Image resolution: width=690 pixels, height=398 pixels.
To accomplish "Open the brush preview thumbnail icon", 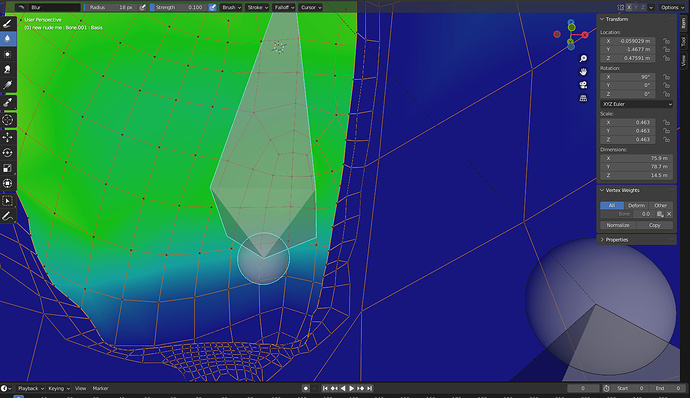I will pos(21,7).
